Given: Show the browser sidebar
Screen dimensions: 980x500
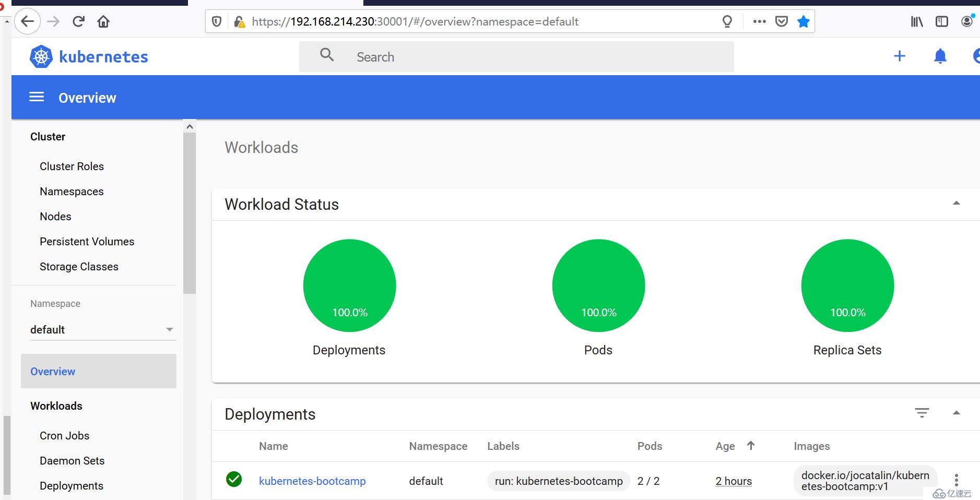Looking at the screenshot, I should (941, 21).
